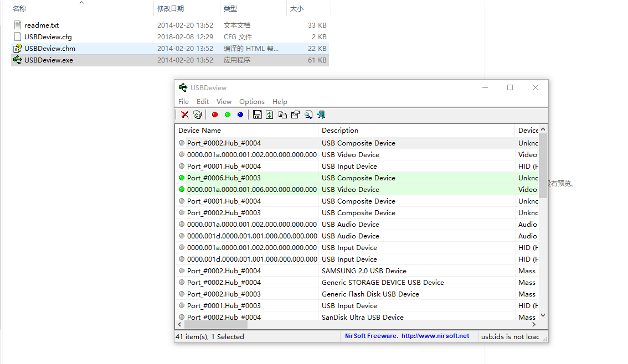
Task: Click the blue dot toolbar icon
Action: [x=240, y=115]
